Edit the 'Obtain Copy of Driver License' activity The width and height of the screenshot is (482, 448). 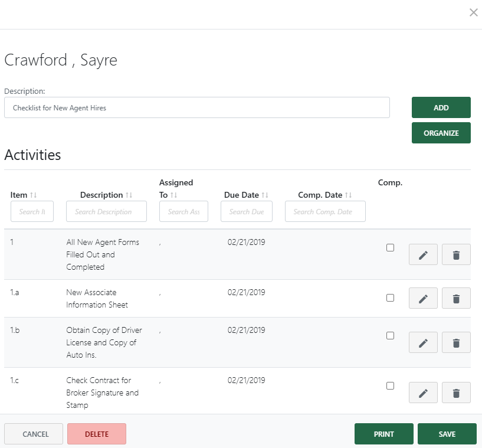[x=423, y=342]
